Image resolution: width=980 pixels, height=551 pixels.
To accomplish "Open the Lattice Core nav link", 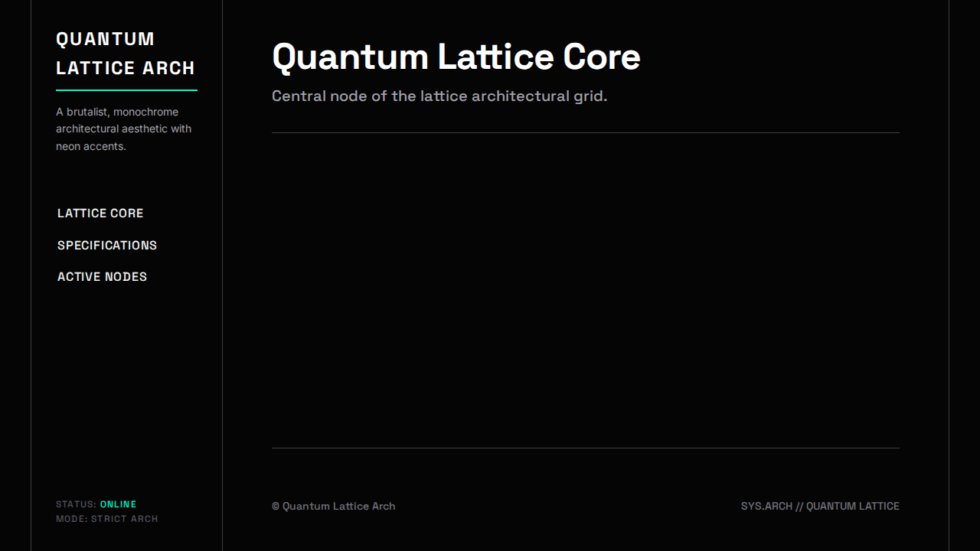I will point(100,214).
